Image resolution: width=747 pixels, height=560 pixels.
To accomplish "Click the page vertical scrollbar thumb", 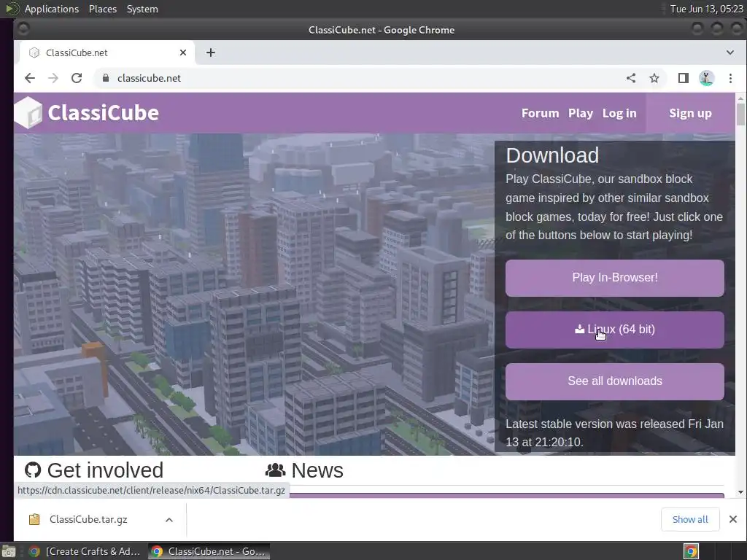I will (x=740, y=114).
